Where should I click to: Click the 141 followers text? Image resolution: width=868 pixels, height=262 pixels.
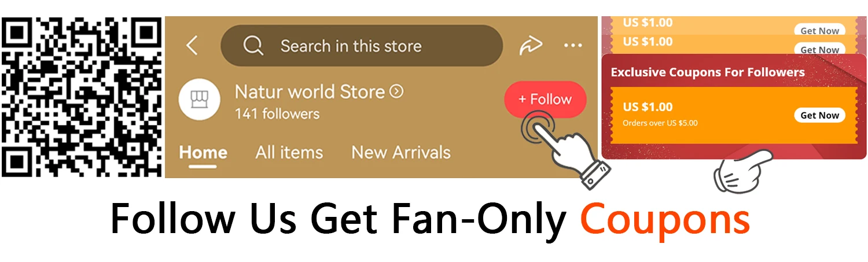[277, 114]
